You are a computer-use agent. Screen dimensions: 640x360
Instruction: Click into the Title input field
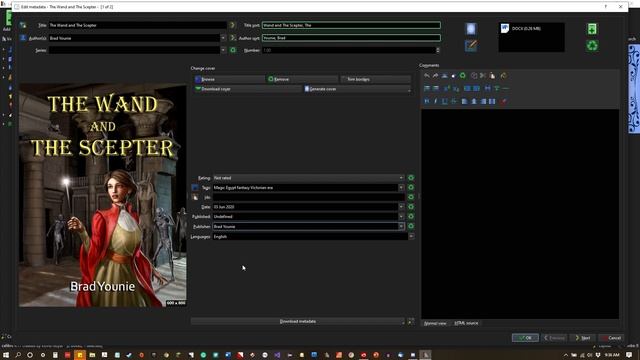click(x=138, y=25)
